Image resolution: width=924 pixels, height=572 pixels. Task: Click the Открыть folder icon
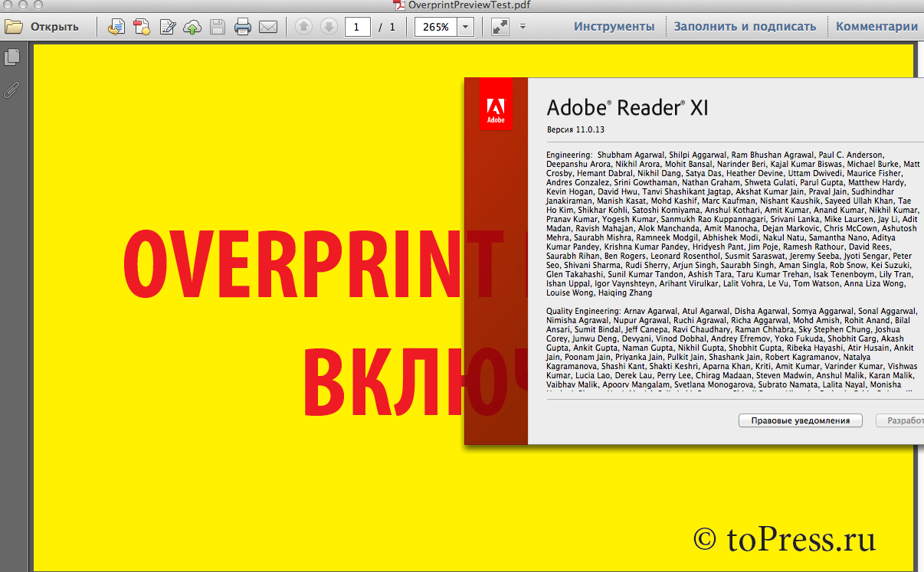pos(14,27)
